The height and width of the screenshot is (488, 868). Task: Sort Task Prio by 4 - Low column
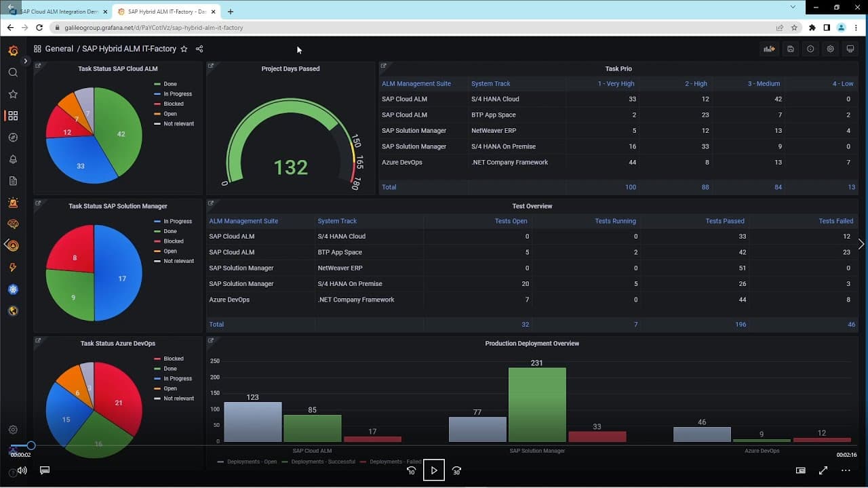click(843, 84)
